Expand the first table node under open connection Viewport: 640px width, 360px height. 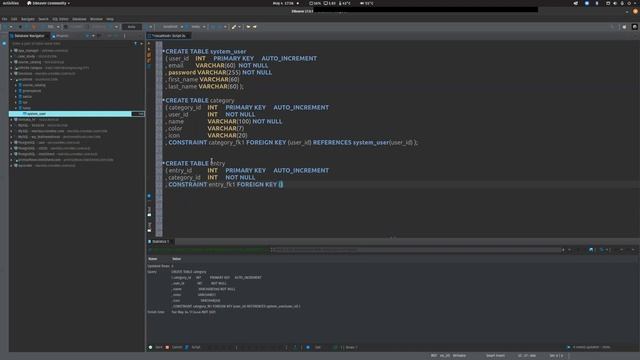tap(16, 85)
